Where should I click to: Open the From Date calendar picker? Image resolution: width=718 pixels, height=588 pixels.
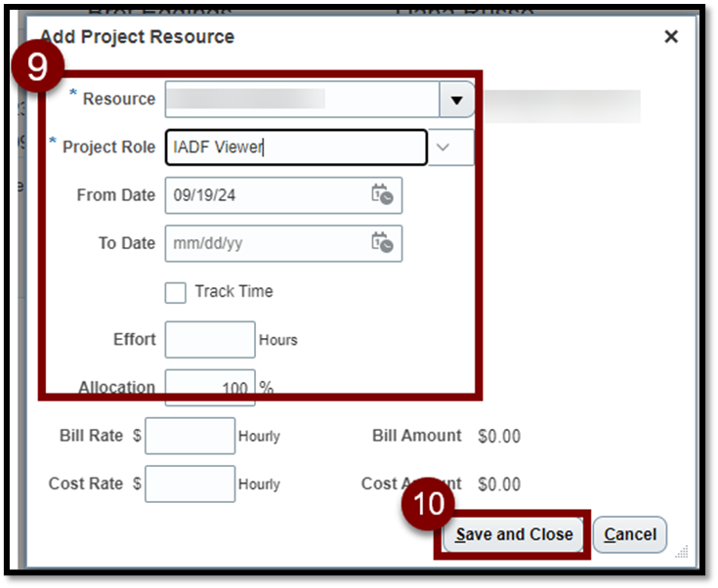point(382,195)
